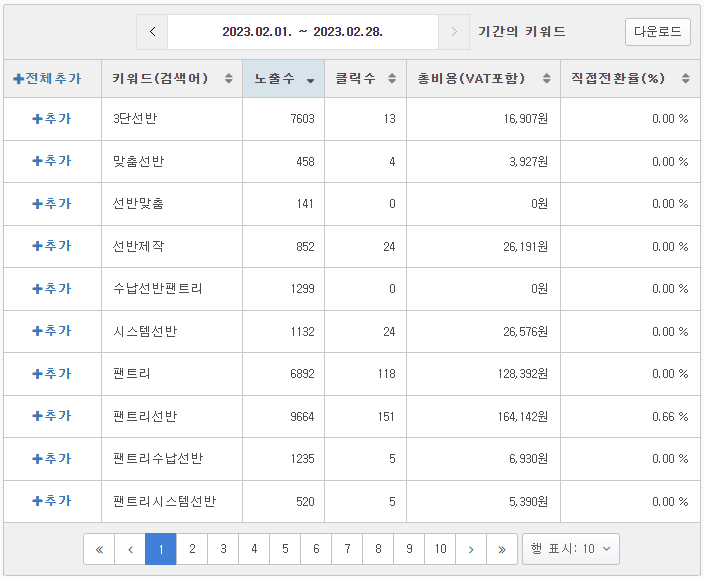Jump to last page of results
The width and height of the screenshot is (704, 579).
502,549
